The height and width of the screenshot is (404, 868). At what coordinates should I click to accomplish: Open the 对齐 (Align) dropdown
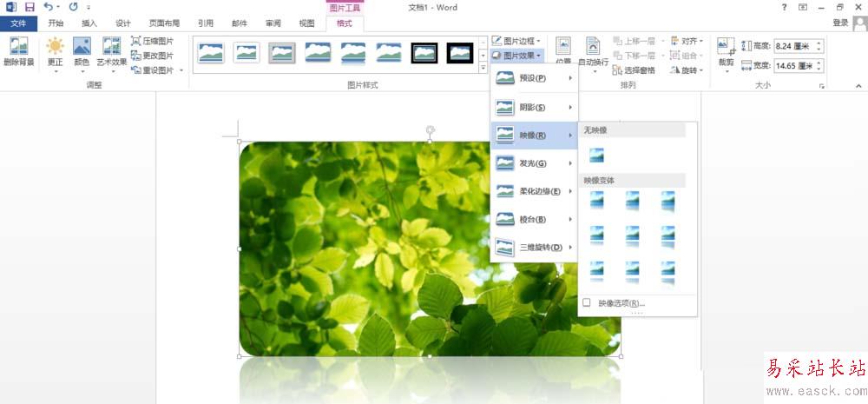click(687, 41)
